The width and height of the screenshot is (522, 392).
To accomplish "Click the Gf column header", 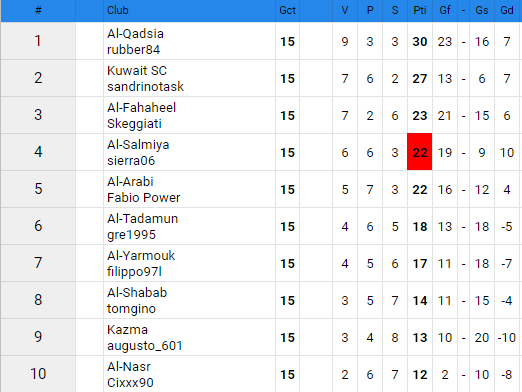I will (445, 10).
